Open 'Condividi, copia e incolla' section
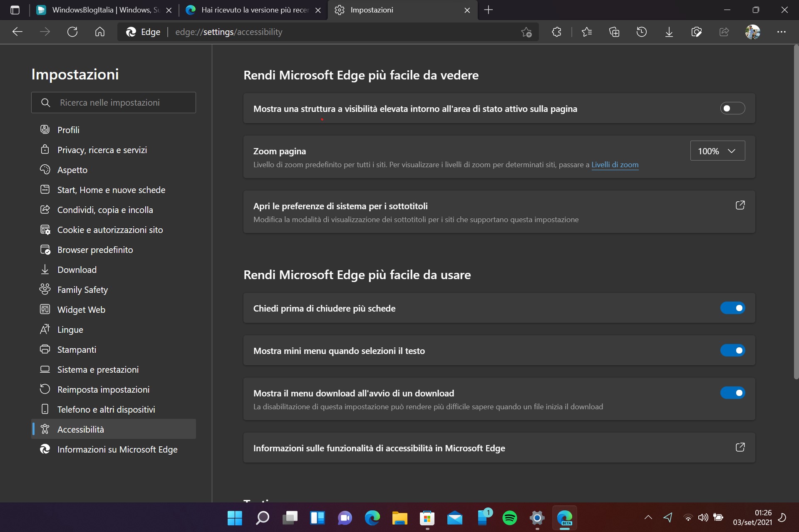Viewport: 799px width, 532px height. click(x=114, y=210)
